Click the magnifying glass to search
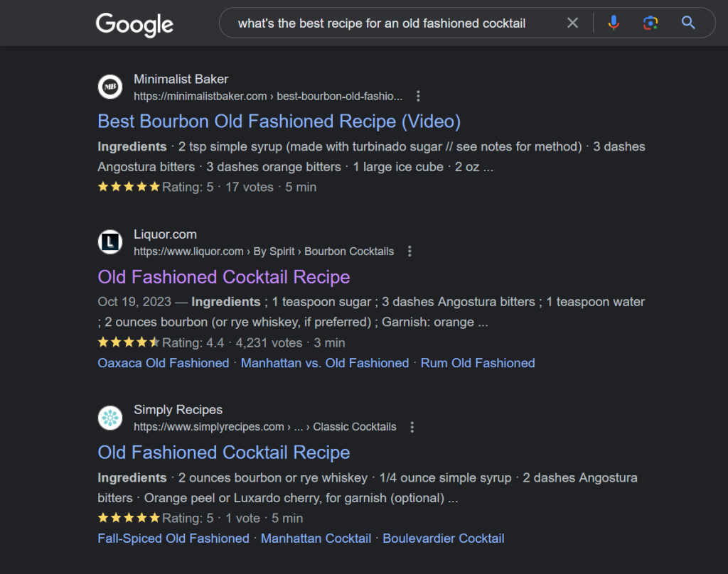 (687, 22)
